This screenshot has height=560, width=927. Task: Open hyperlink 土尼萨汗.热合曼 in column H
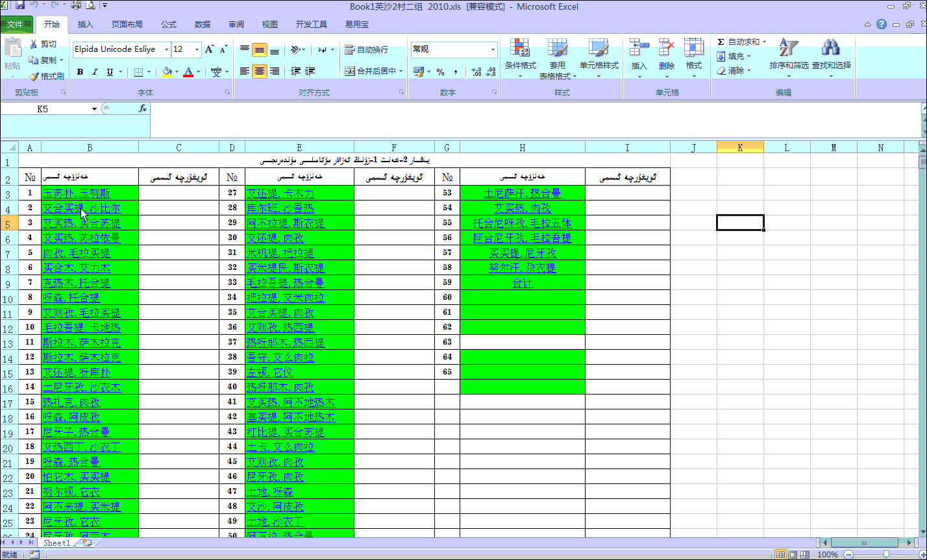point(523,193)
